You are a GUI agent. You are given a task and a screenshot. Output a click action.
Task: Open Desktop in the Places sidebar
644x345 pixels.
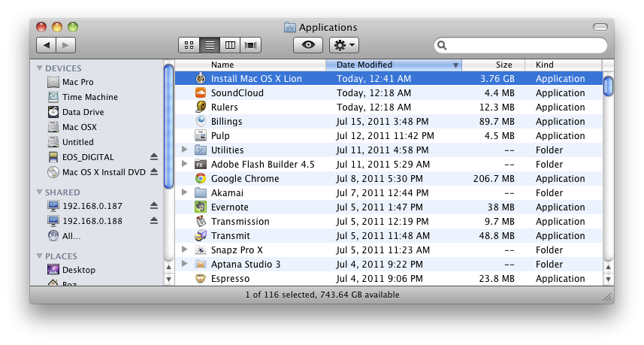click(78, 270)
